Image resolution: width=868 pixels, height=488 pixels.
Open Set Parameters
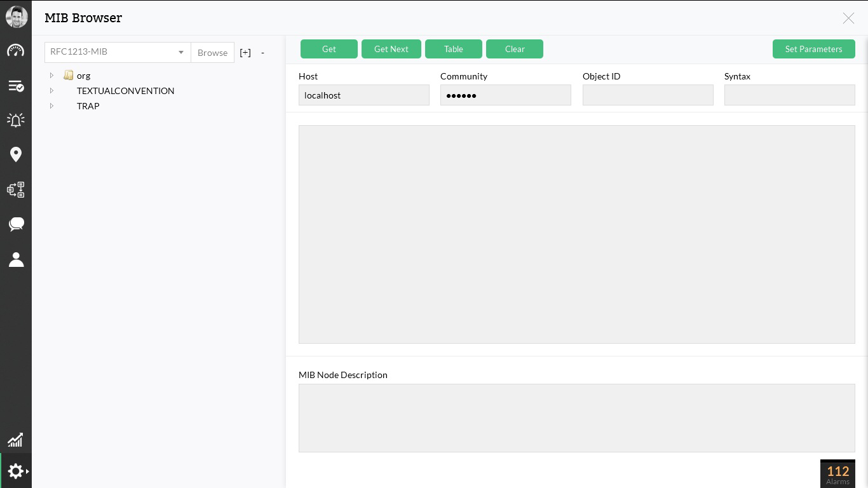pos(814,49)
